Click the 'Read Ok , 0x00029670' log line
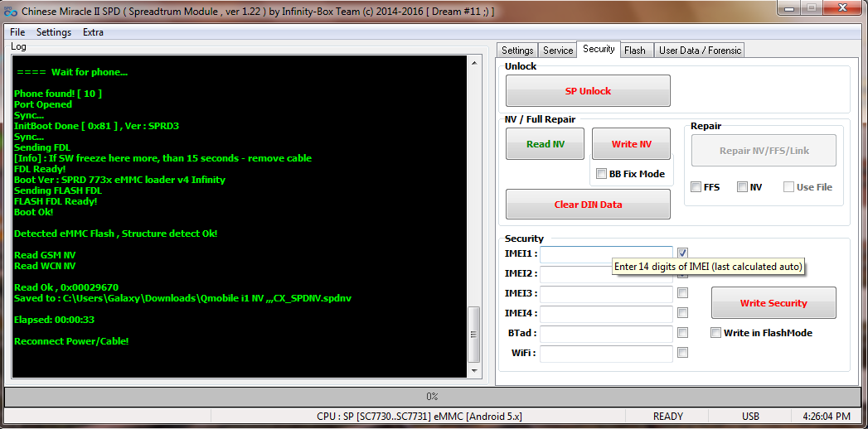This screenshot has width=868, height=429. [x=66, y=287]
